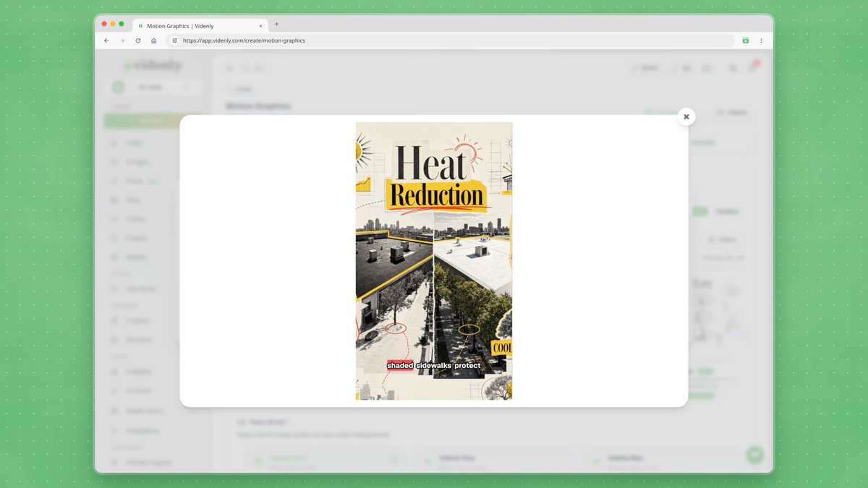This screenshot has width=868, height=488.
Task: Open the green Videnly extension icon
Action: (x=746, y=40)
